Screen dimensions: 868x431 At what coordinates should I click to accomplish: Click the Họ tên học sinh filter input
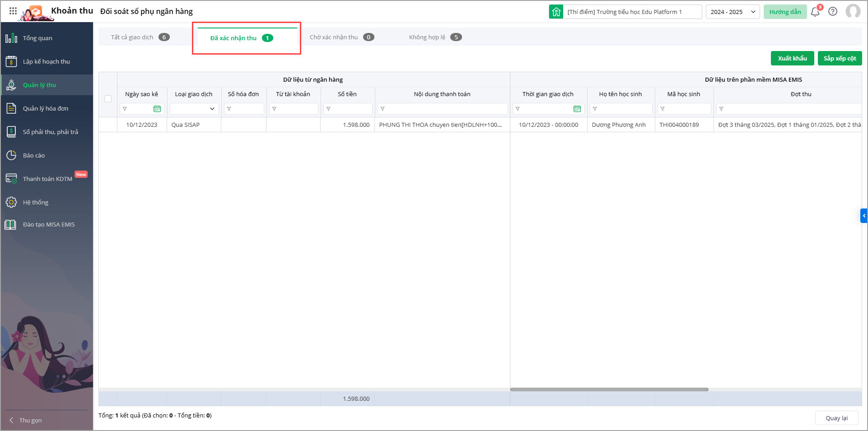point(621,109)
